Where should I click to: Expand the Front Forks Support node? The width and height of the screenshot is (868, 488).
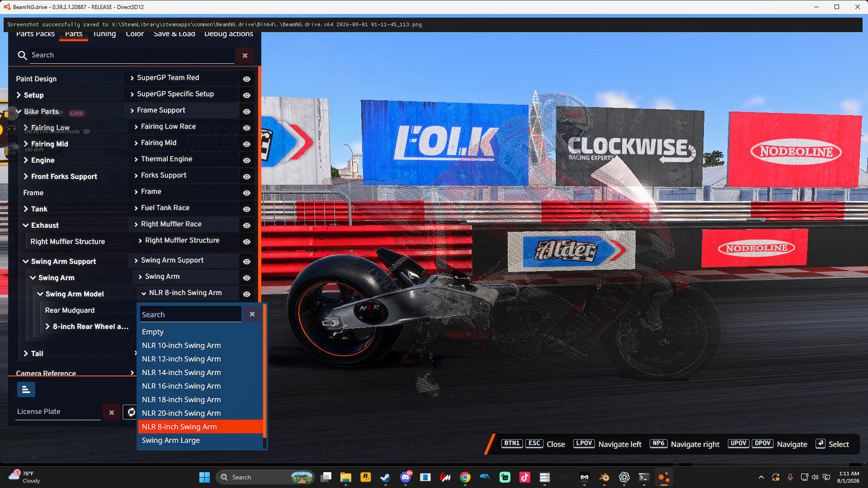click(26, 176)
